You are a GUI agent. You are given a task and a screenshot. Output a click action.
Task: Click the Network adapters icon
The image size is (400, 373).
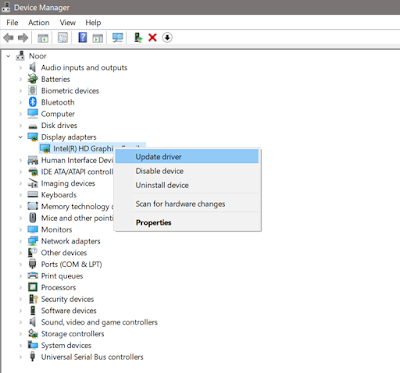pyautogui.click(x=33, y=241)
